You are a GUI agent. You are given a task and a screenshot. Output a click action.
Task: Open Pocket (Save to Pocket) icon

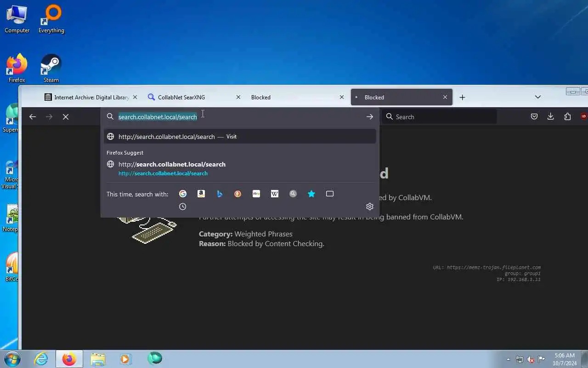[534, 117]
